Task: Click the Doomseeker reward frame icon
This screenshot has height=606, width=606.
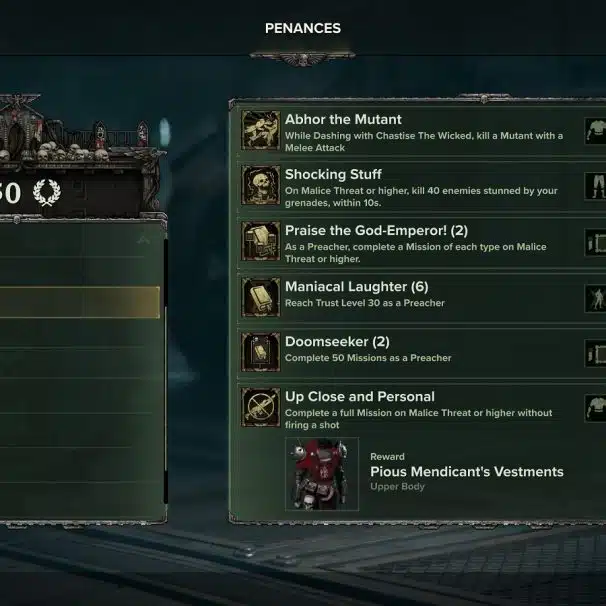Action: point(596,352)
